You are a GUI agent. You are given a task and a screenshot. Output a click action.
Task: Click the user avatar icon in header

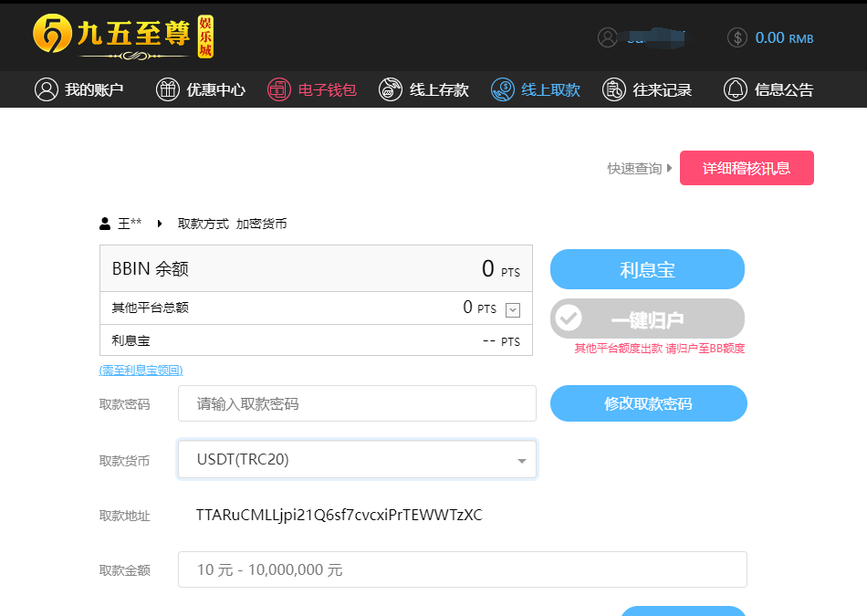coord(607,37)
